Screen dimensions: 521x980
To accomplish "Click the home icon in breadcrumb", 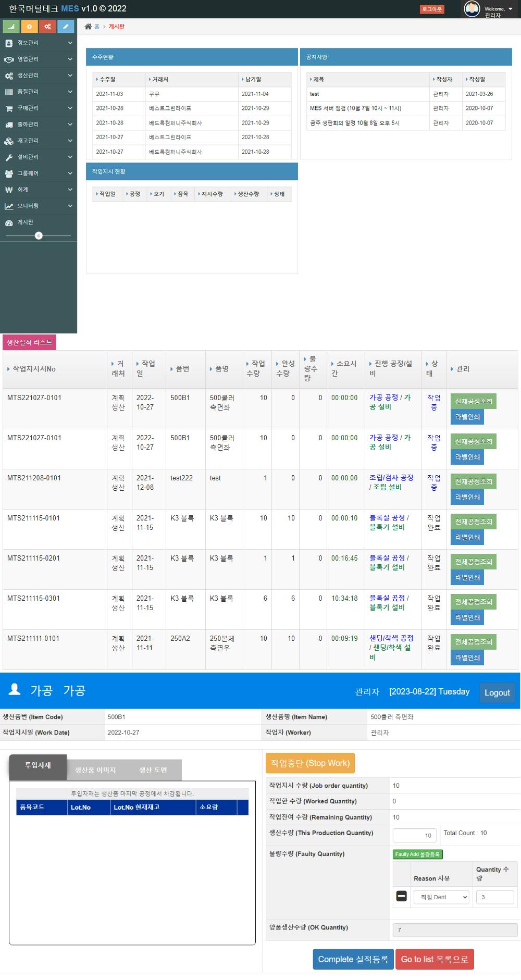I will tap(88, 27).
